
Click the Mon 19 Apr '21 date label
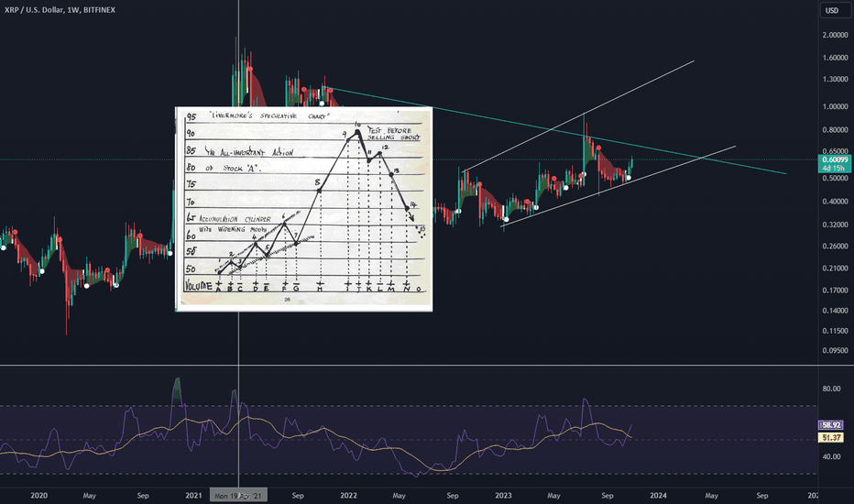pos(238,496)
